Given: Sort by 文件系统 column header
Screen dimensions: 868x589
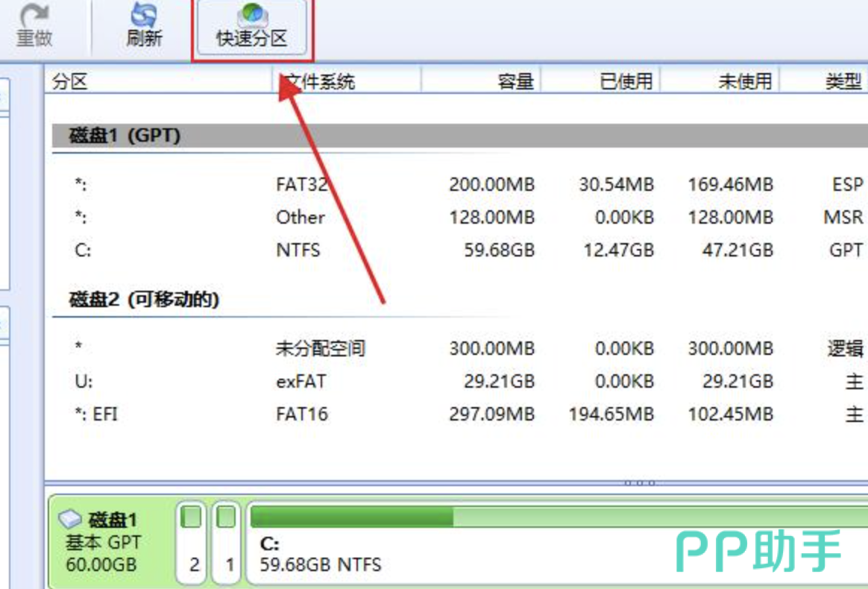Looking at the screenshot, I should click(x=347, y=81).
